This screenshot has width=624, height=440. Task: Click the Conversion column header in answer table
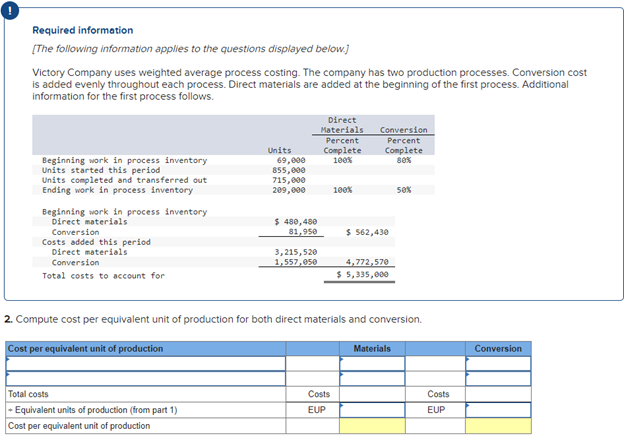(498, 348)
